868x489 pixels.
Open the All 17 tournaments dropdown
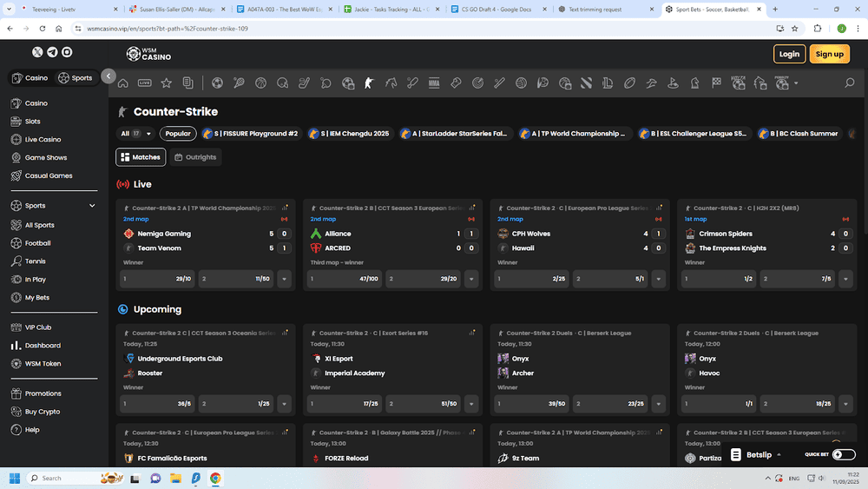(x=135, y=134)
